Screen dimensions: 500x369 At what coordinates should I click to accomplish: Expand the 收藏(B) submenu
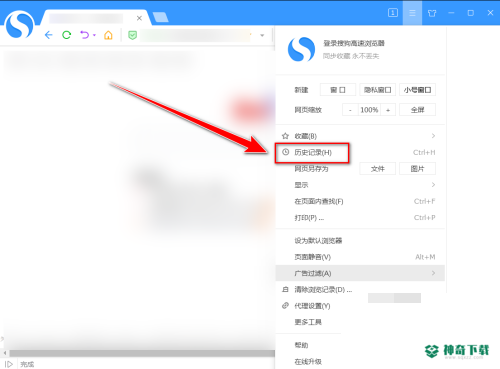click(x=360, y=136)
